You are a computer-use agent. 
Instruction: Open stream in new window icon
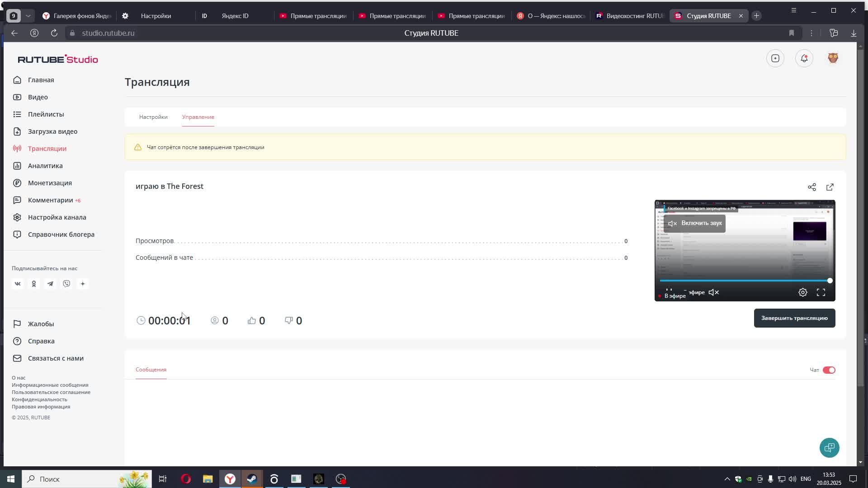tap(830, 187)
